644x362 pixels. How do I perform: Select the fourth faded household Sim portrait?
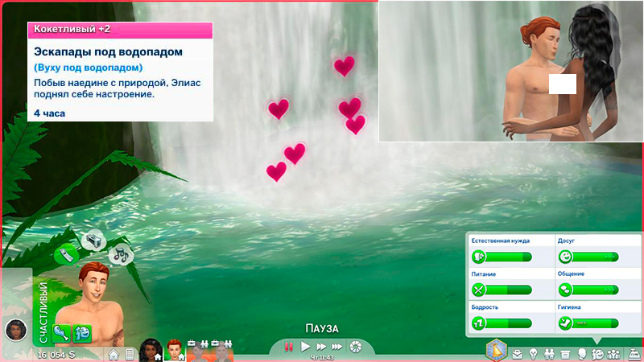pyautogui.click(x=222, y=351)
